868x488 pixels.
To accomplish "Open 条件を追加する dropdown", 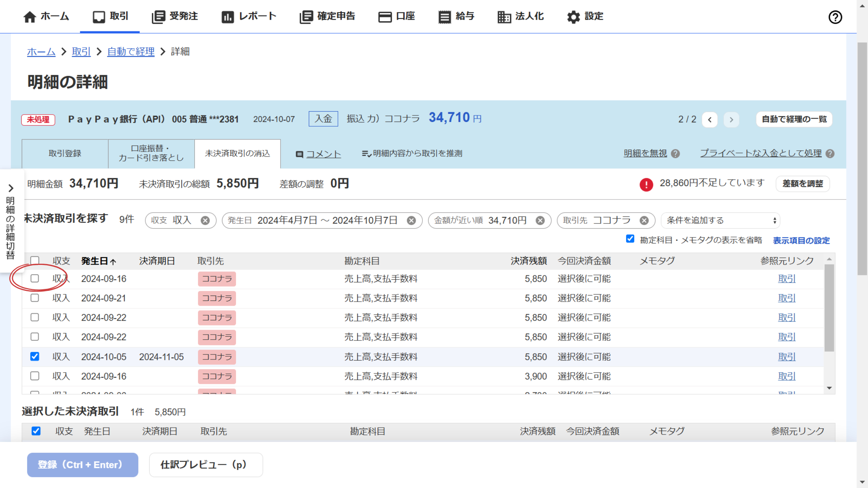I will [720, 221].
